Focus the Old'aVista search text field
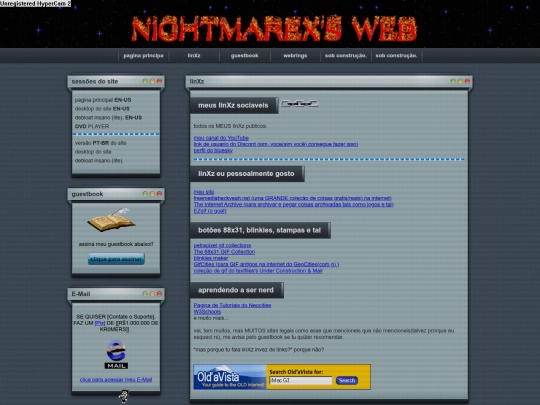 point(301,381)
